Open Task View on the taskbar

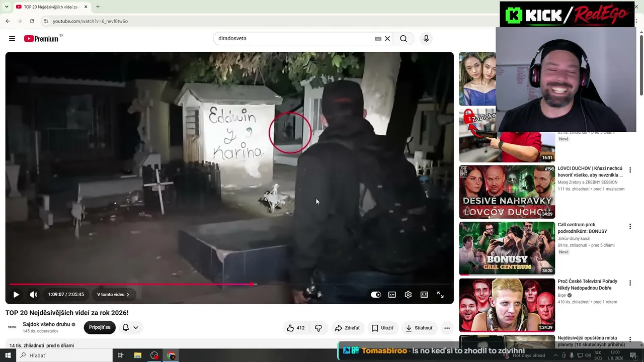121,355
